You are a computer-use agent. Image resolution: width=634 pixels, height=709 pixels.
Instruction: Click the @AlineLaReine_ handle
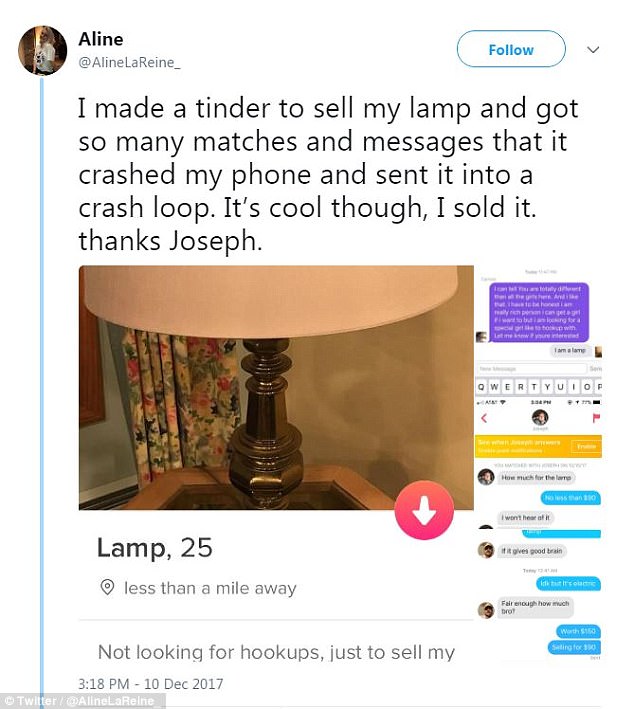coord(129,62)
